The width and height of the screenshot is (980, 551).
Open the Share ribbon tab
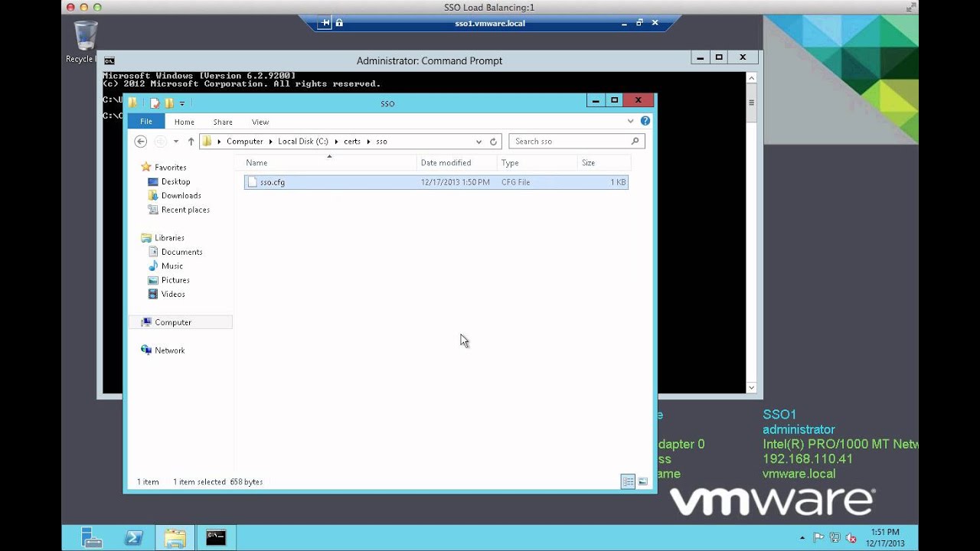coord(223,122)
